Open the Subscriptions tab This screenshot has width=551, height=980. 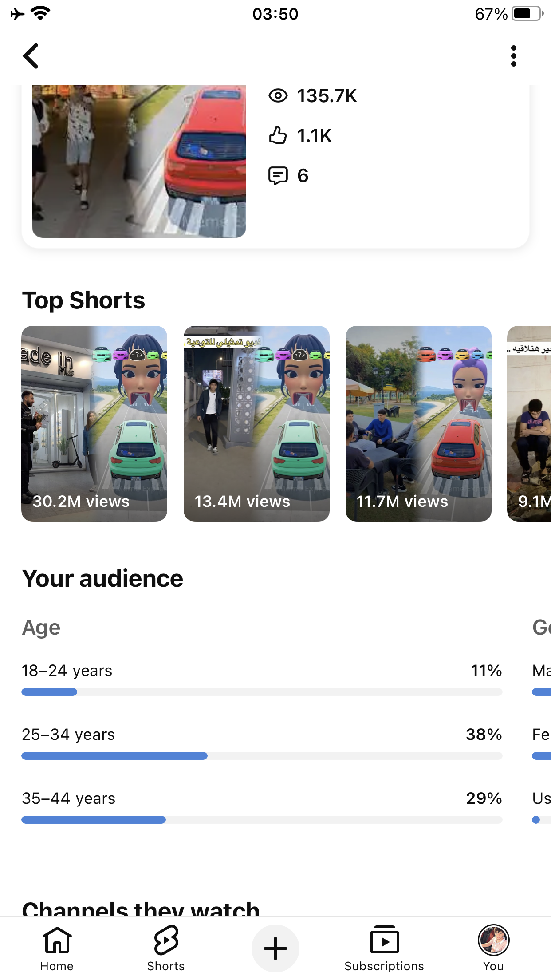click(x=384, y=949)
